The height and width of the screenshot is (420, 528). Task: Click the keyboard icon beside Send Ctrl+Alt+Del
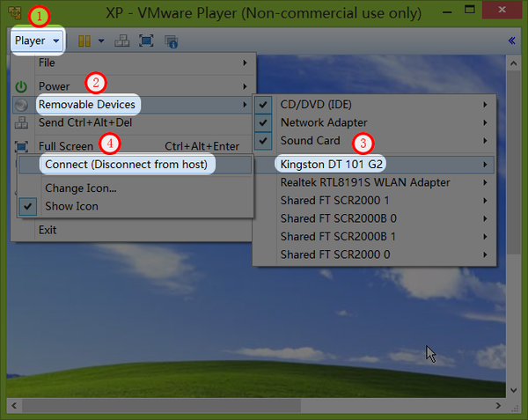tap(21, 122)
